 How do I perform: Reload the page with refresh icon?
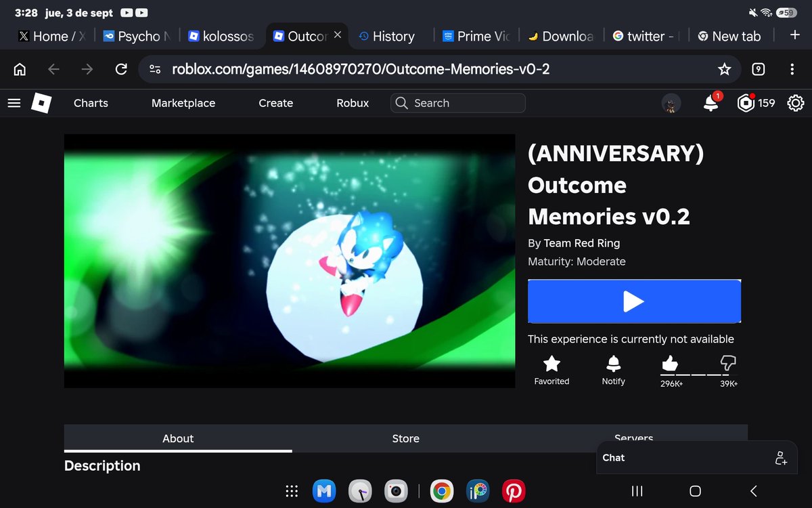pyautogui.click(x=122, y=69)
